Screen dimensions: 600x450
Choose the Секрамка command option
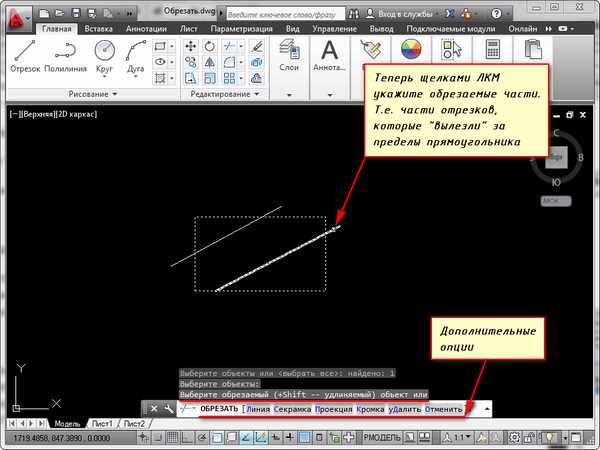[292, 409]
